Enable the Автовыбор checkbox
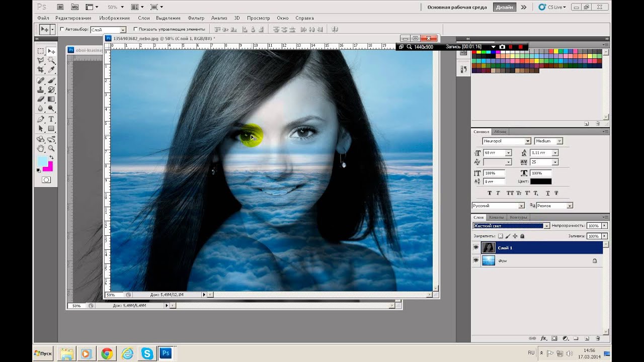Image resolution: width=644 pixels, height=362 pixels. click(62, 29)
